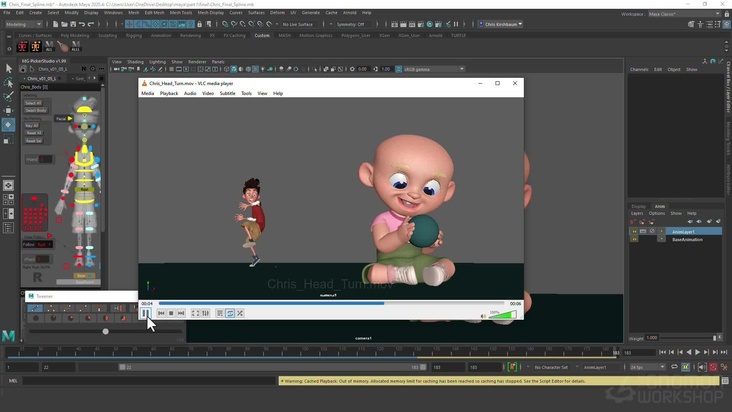Viewport: 732px width, 412px height.
Task: Click the Select All picker button
Action: (33, 103)
